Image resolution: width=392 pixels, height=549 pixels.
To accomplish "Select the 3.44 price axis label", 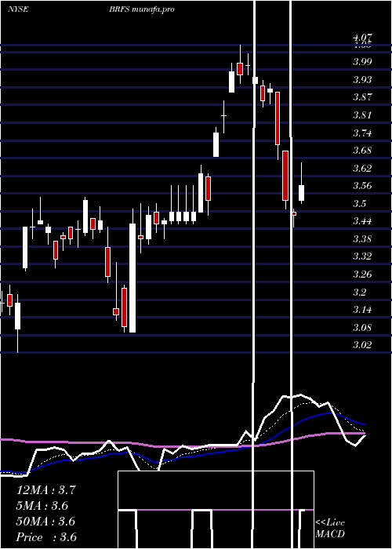I will pos(362,221).
